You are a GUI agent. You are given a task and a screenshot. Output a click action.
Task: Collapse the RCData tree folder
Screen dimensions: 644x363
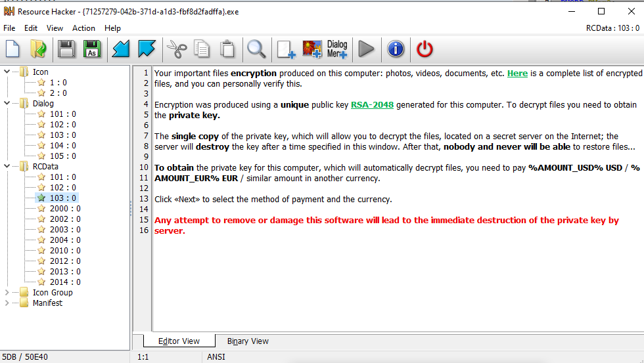[x=7, y=166]
